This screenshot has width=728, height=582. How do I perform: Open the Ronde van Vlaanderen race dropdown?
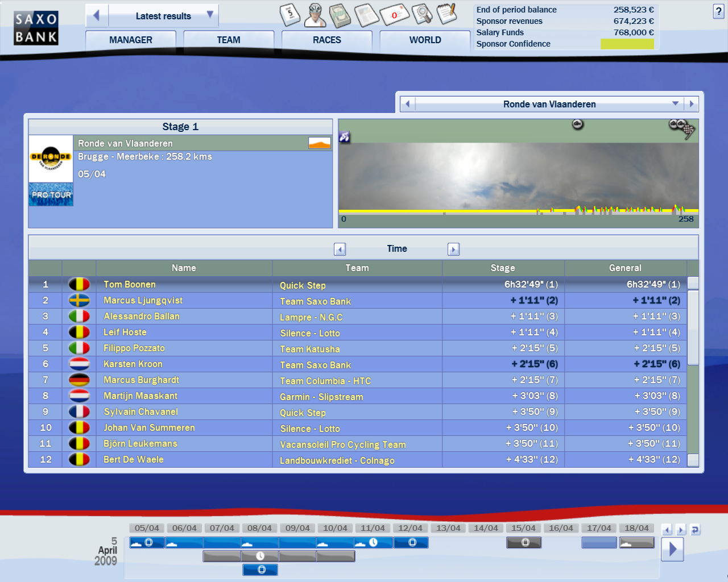[675, 104]
